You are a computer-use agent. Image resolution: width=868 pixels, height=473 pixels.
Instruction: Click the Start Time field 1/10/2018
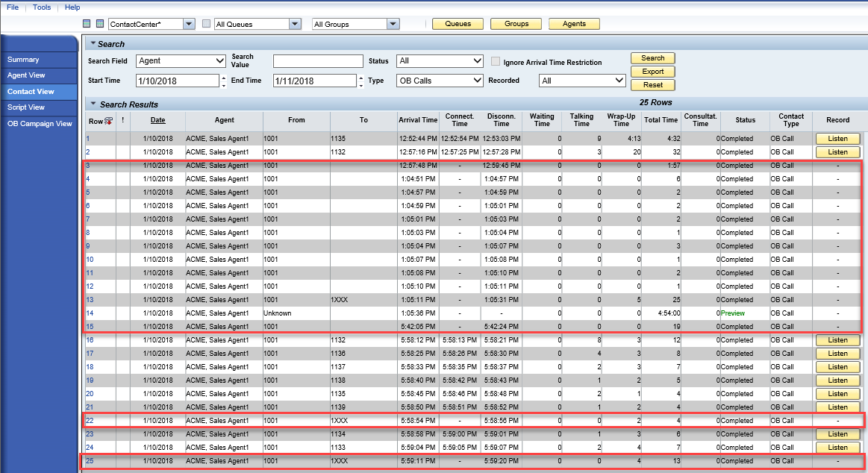point(177,81)
